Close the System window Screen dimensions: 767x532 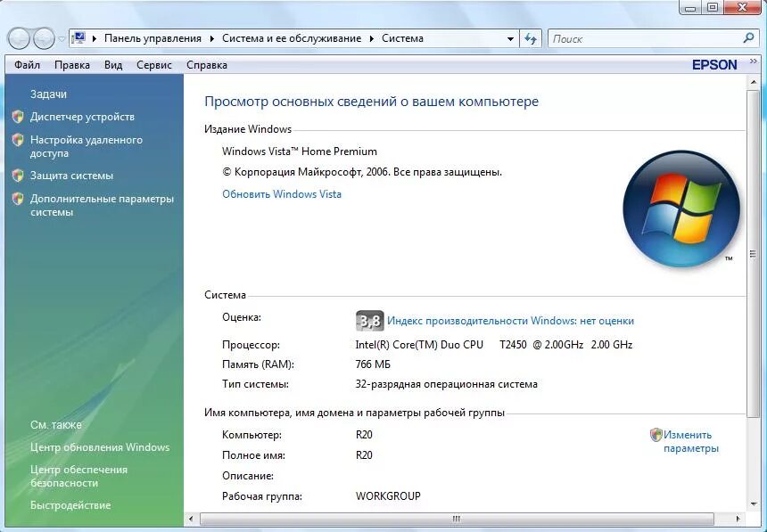743,7
